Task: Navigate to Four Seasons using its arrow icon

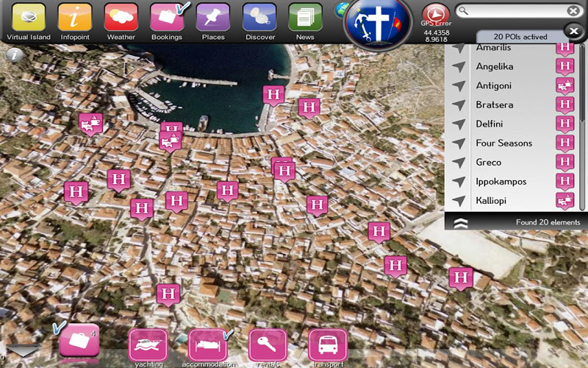Action: [458, 143]
